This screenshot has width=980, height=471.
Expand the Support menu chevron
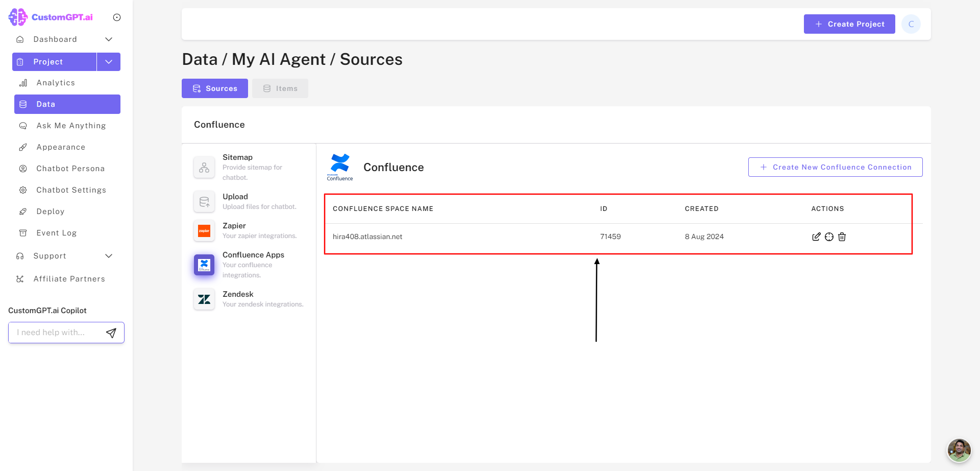[109, 256]
